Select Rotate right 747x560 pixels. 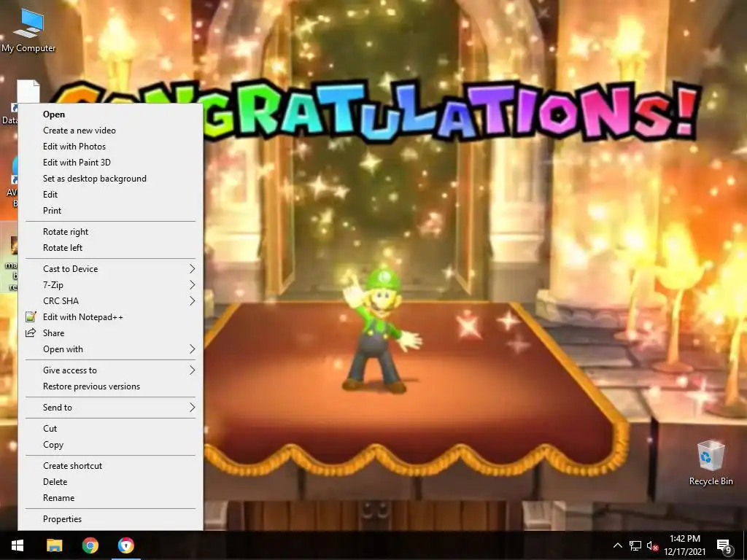coord(111,232)
